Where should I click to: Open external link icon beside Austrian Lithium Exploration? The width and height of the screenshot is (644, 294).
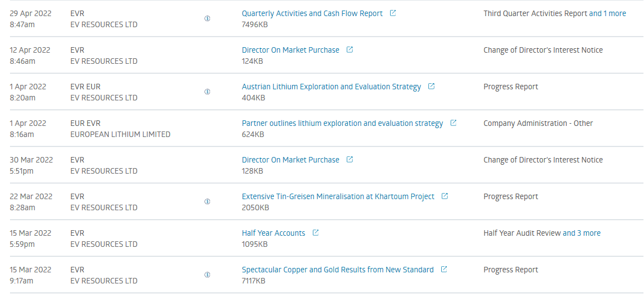tap(431, 87)
